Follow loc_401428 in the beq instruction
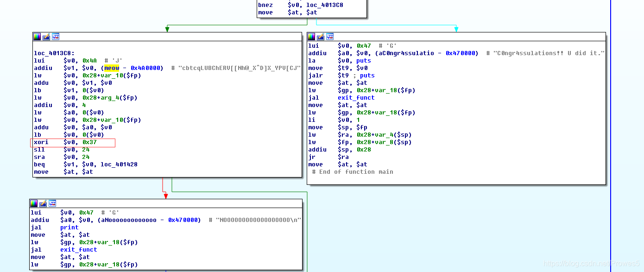Image resolution: width=644 pixels, height=272 pixels. click(119, 164)
